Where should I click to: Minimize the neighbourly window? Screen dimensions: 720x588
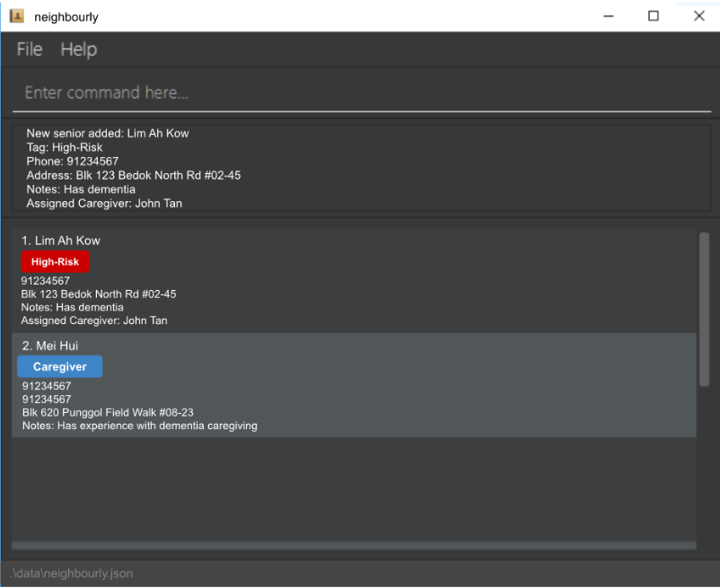(x=608, y=16)
